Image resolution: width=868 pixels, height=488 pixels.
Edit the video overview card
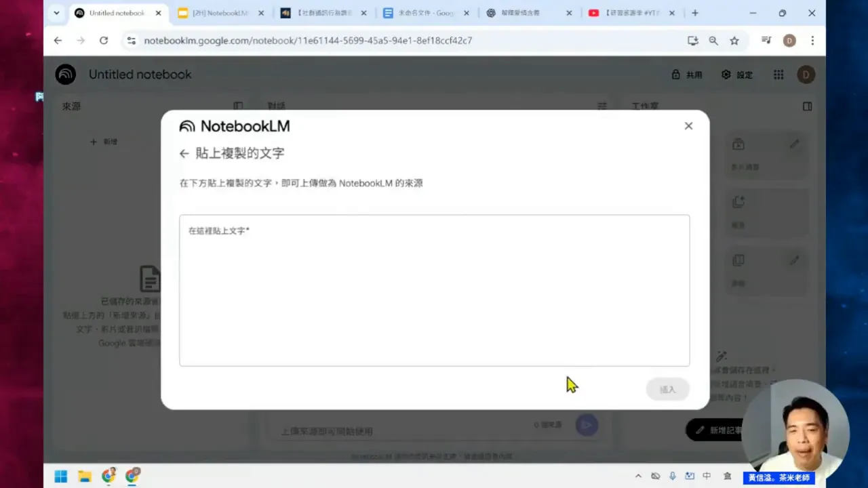click(x=794, y=144)
